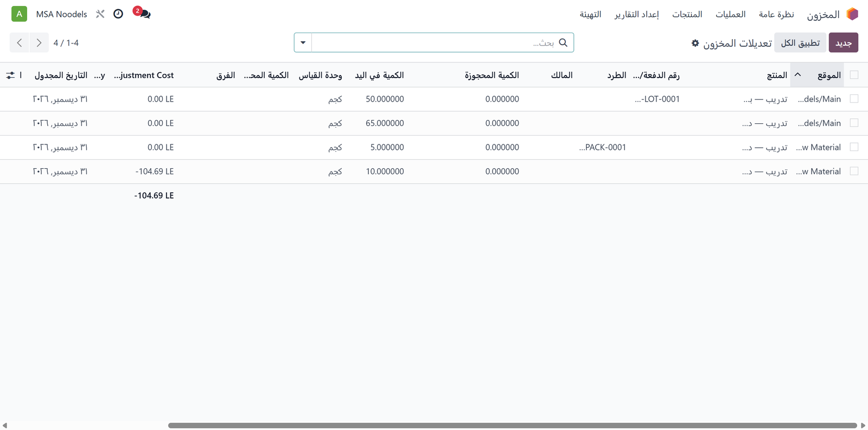Click the 5.000000 on-hand quantity cell
The width and height of the screenshot is (868, 430).
point(387,147)
